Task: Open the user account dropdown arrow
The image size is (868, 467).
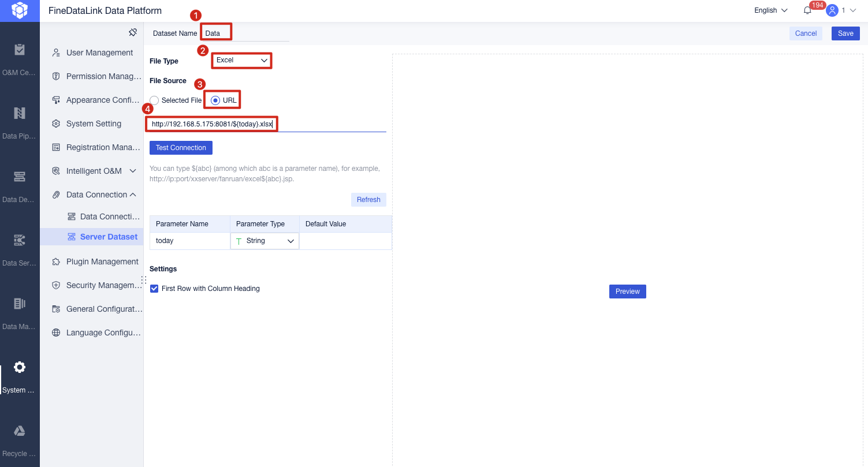Action: tap(852, 10)
